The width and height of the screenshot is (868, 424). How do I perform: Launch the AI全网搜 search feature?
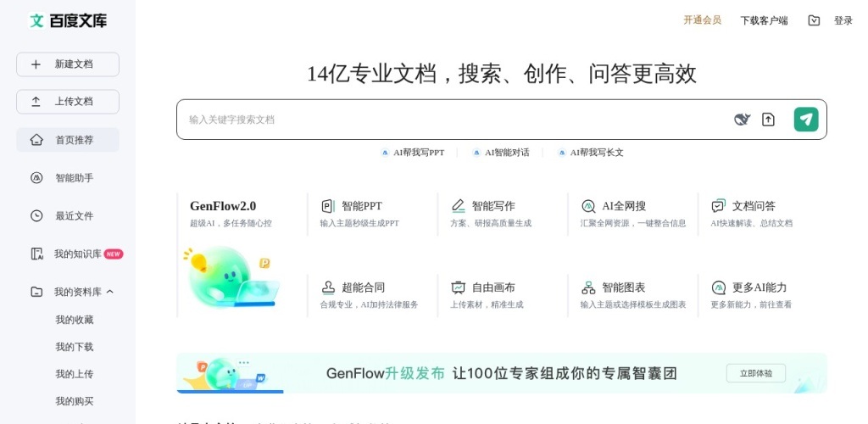point(623,206)
